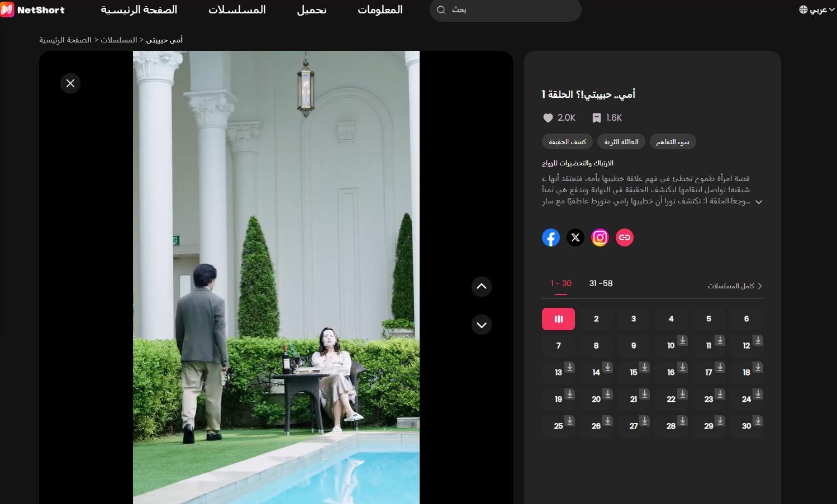This screenshot has width=837, height=504.
Task: Select episode 25 number
Action: pos(558,426)
